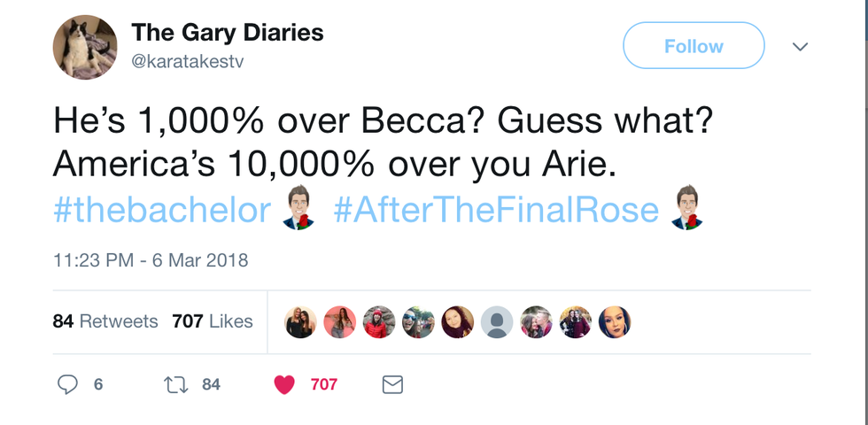868x425 pixels.
Task: Open the #thebachelor hashtag
Action: click(161, 211)
